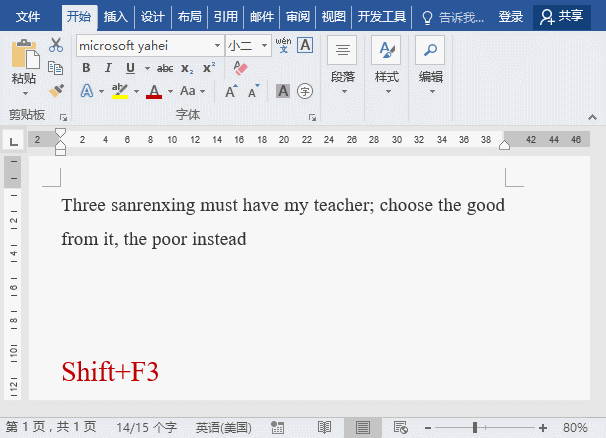The image size is (606, 438).
Task: Click the Cut scissors icon
Action: 56,45
